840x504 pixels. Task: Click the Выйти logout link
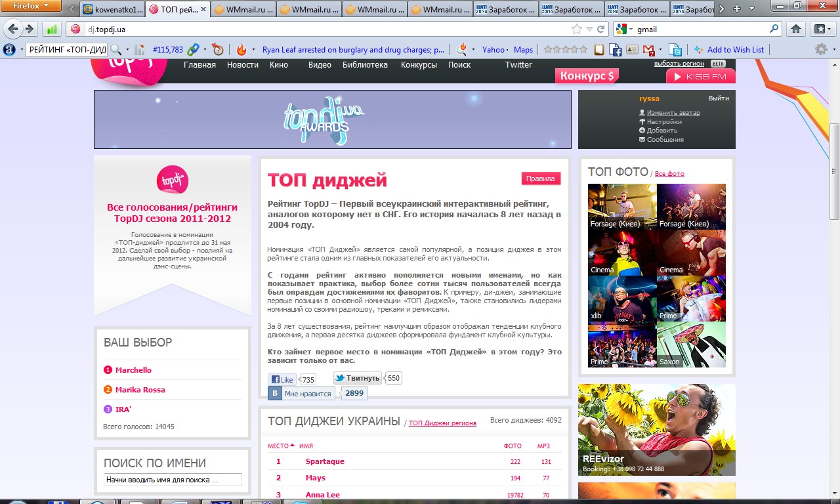(x=719, y=98)
